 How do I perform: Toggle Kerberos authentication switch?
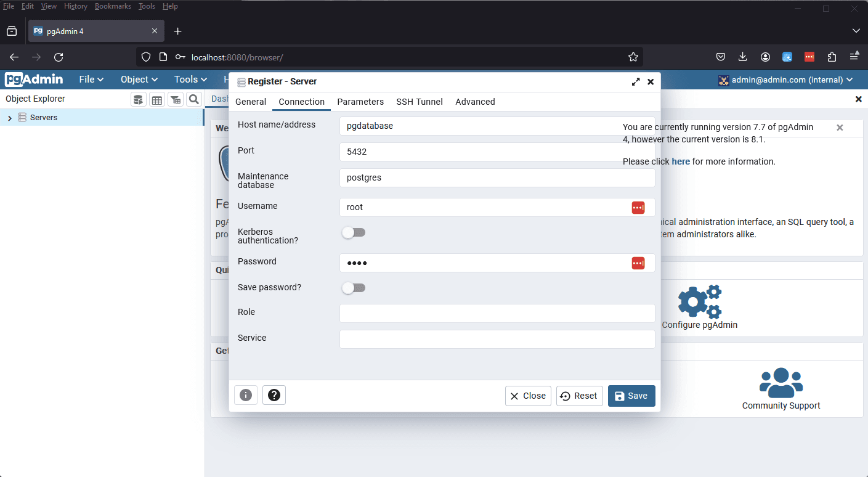[x=354, y=232]
